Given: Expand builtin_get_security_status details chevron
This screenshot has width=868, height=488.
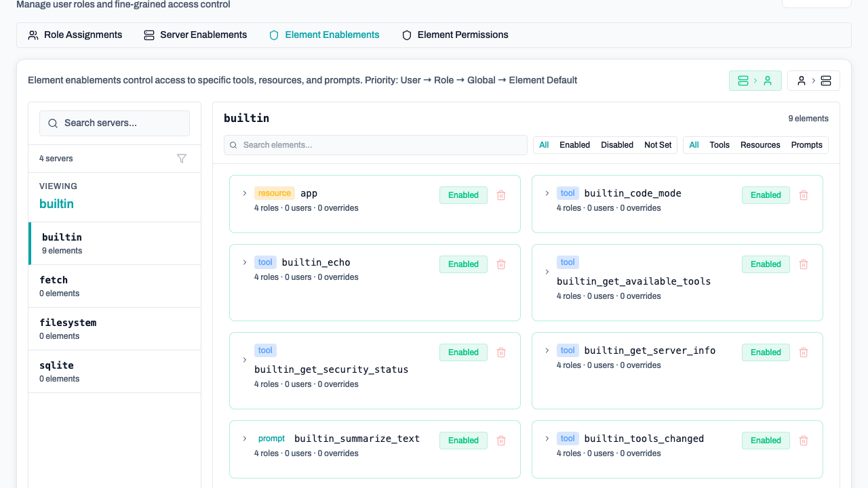Looking at the screenshot, I should coord(245,360).
